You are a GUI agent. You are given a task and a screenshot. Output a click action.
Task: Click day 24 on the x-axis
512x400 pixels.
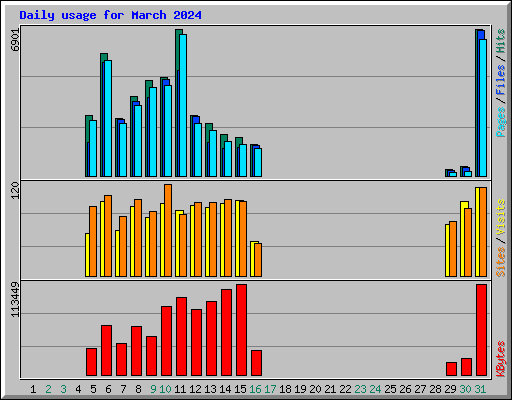point(375,389)
